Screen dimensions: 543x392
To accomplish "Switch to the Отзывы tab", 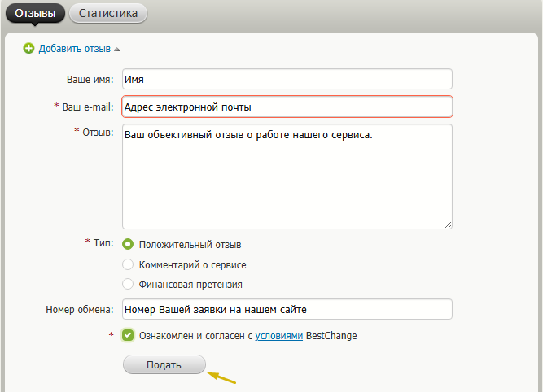I will click(x=34, y=13).
